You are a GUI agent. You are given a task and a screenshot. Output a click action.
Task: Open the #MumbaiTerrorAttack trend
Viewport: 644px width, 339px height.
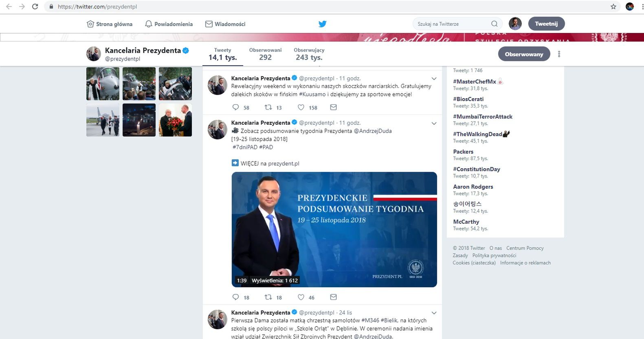(x=483, y=117)
